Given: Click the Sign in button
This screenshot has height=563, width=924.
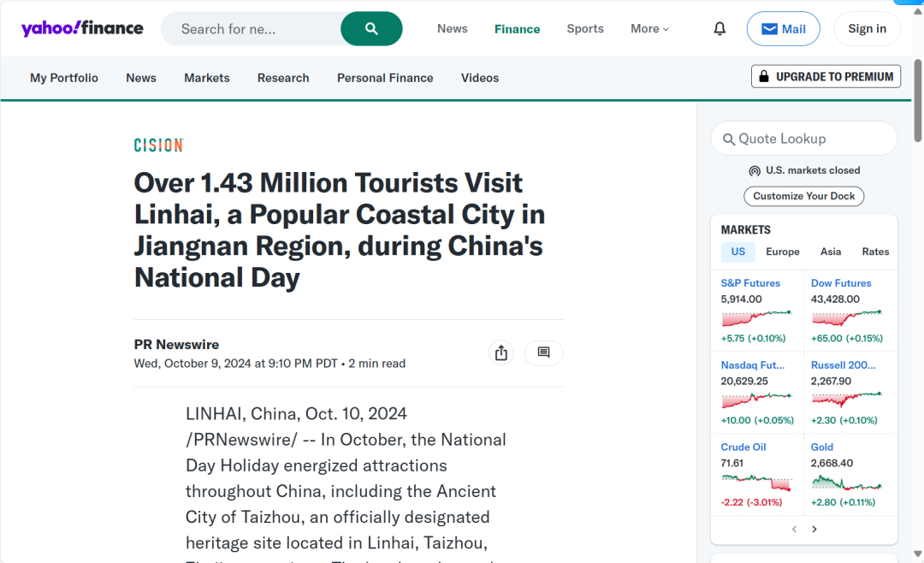Looking at the screenshot, I should [x=867, y=29].
